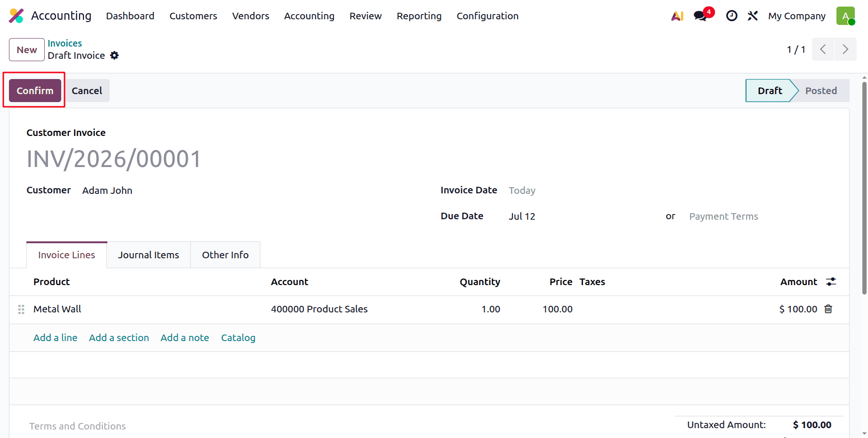Viewport: 868px width, 438px height.
Task: Click Add a section link
Action: click(119, 338)
